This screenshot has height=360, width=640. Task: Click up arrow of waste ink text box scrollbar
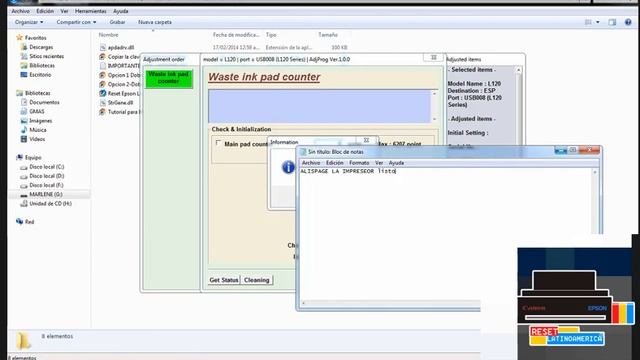click(x=434, y=94)
